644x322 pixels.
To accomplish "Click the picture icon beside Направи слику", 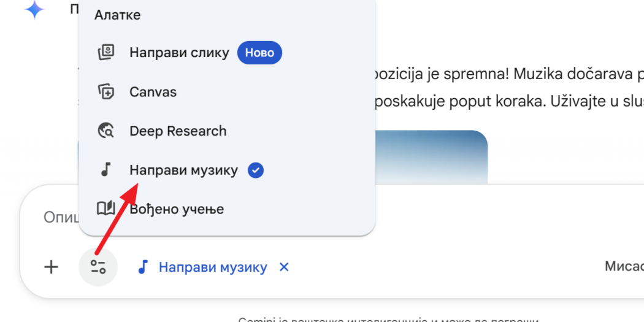I will pyautogui.click(x=106, y=53).
